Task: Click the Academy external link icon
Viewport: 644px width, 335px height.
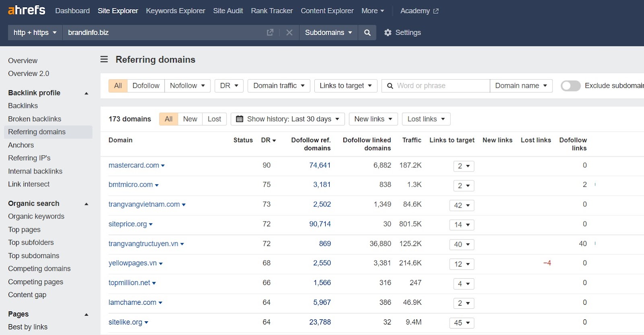Action: tap(436, 11)
